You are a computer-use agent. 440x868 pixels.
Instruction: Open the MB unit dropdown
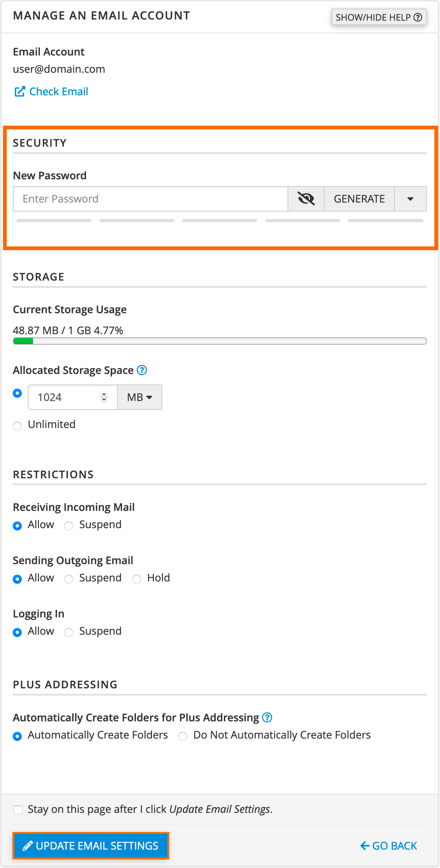[139, 397]
